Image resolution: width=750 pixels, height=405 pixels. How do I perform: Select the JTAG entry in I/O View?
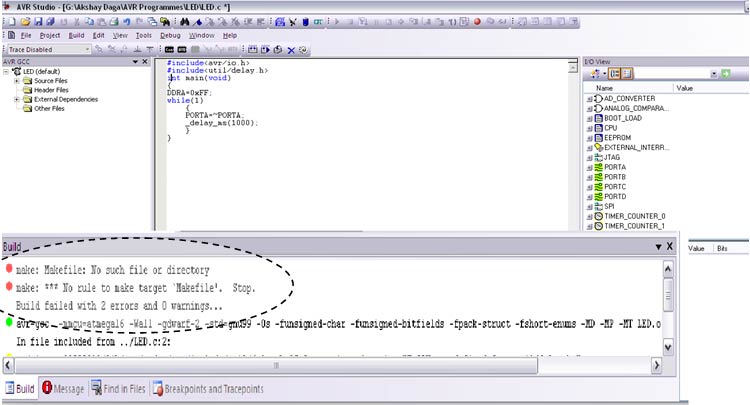[612, 157]
